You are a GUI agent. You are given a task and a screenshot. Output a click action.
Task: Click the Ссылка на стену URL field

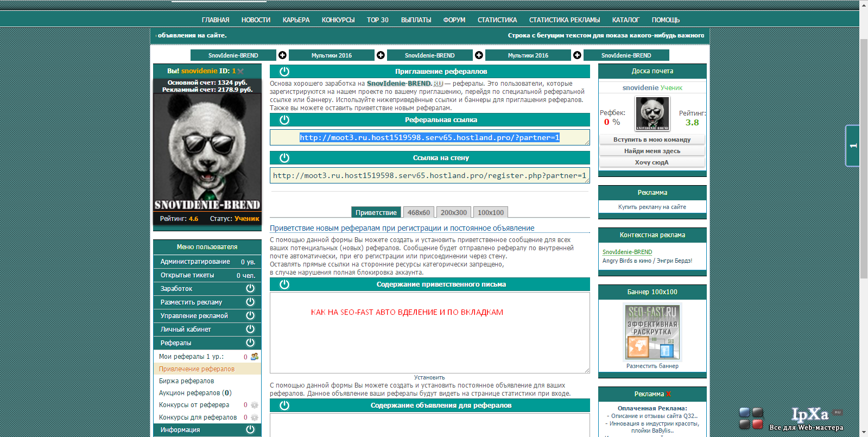pos(429,175)
